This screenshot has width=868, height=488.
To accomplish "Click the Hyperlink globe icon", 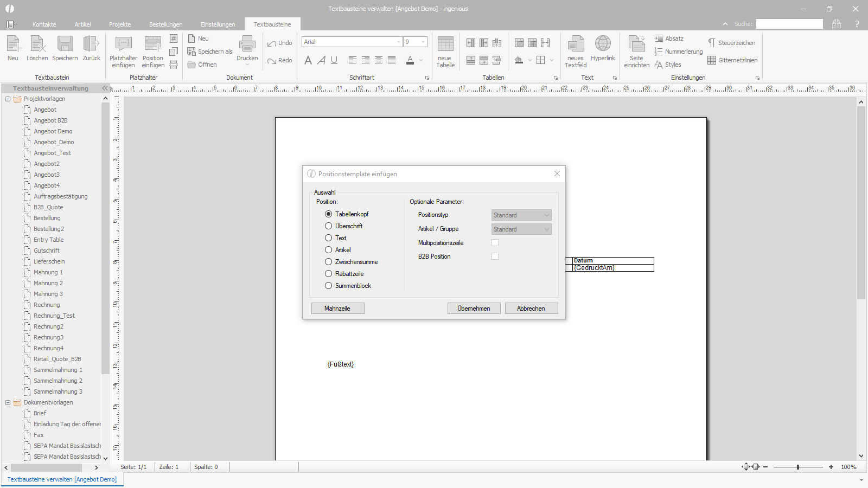I will [603, 49].
